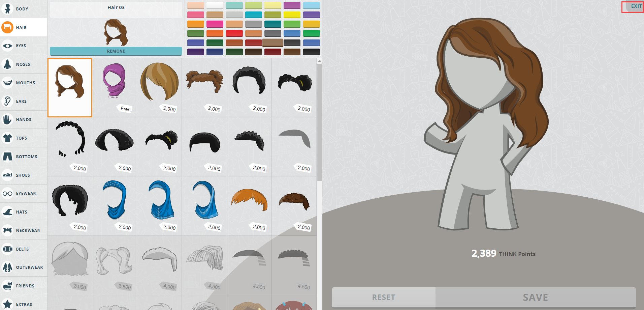Switch to the FRIENDS menu label
The height and width of the screenshot is (310, 644).
pyautogui.click(x=25, y=286)
